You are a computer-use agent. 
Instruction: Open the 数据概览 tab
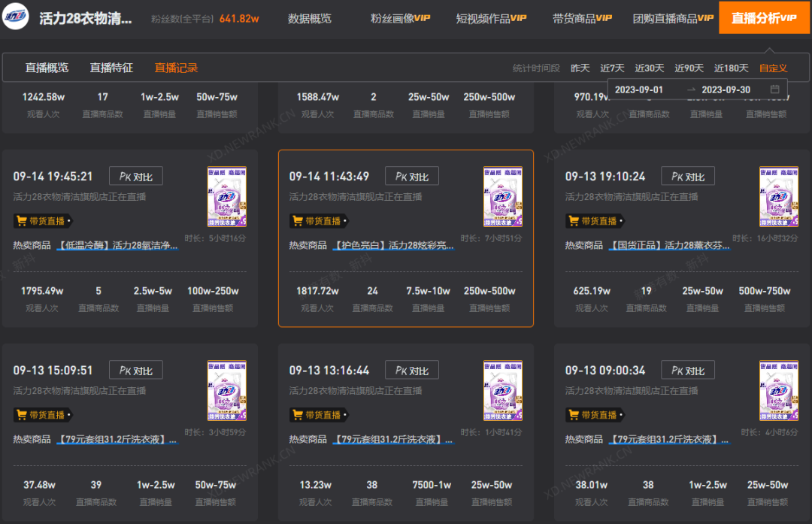pos(309,19)
